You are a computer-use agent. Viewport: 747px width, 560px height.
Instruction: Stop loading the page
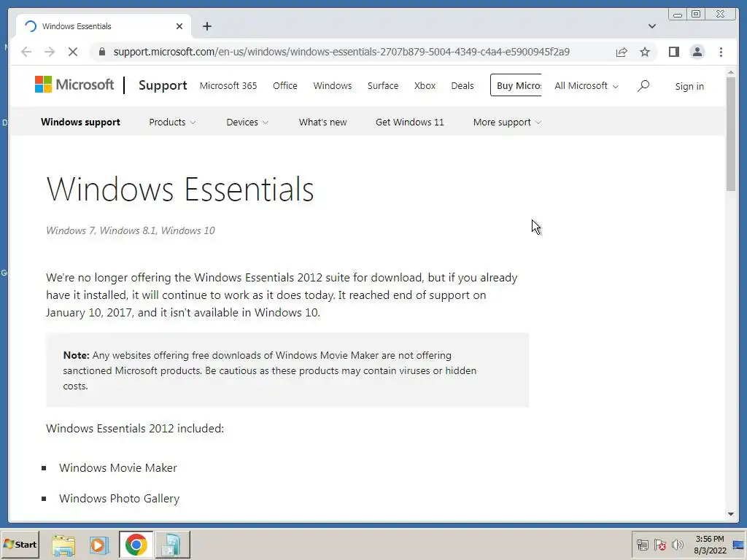[73, 52]
